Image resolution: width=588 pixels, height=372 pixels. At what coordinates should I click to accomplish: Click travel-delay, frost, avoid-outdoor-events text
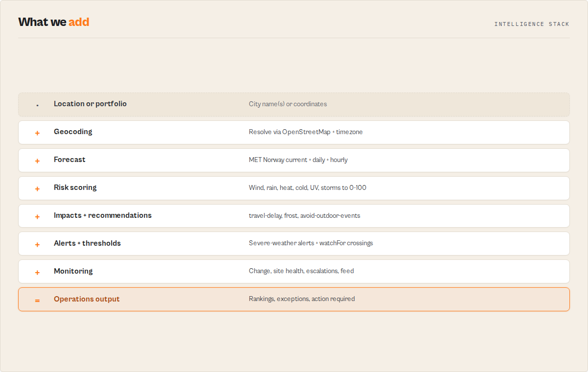[304, 215]
